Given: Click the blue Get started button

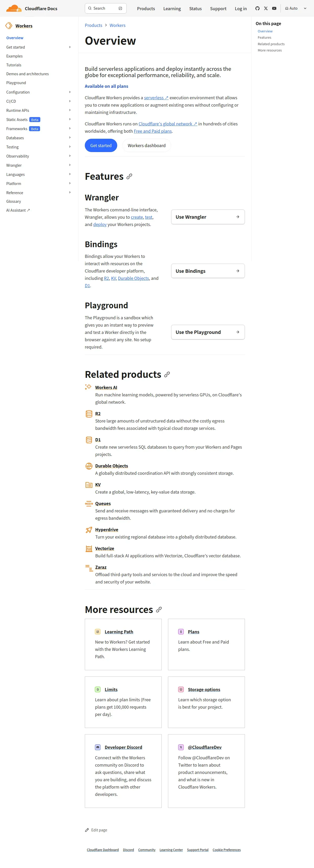Looking at the screenshot, I should pos(101,146).
